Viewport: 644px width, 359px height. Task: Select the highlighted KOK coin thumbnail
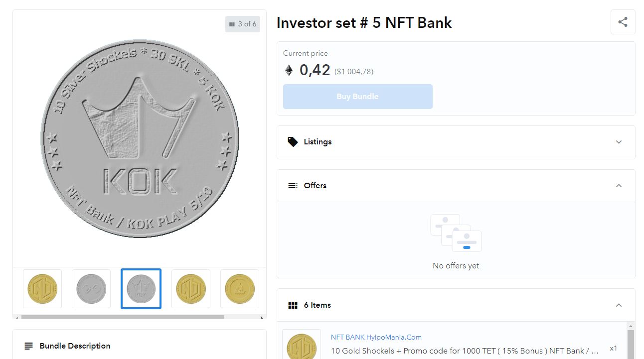point(141,289)
